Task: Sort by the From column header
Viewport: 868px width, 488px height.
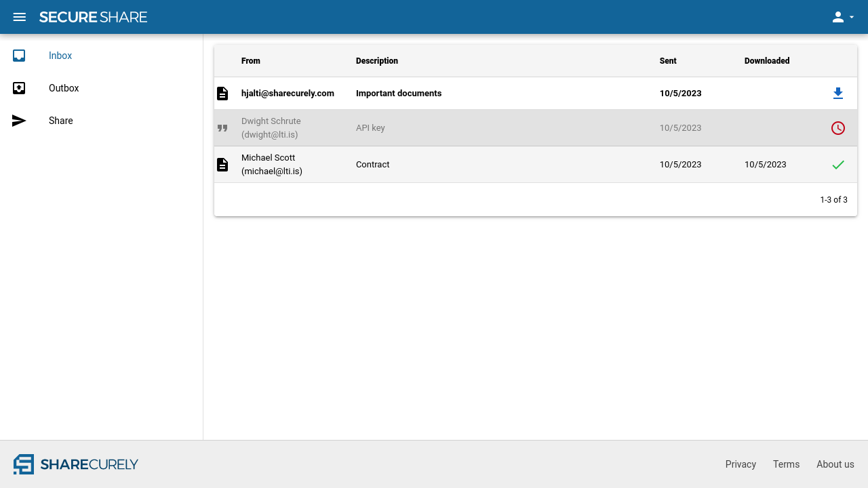Action: pos(251,61)
